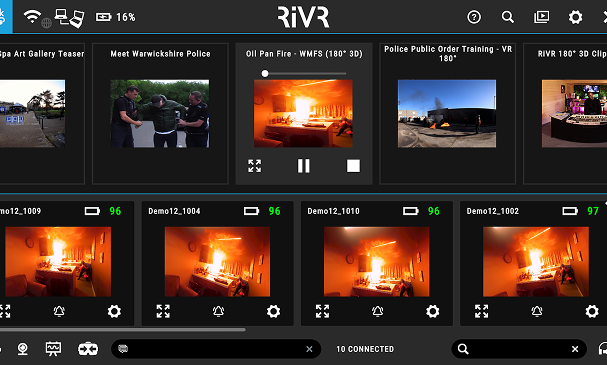Check battery icon of Demo12_1004

pyautogui.click(x=252, y=211)
